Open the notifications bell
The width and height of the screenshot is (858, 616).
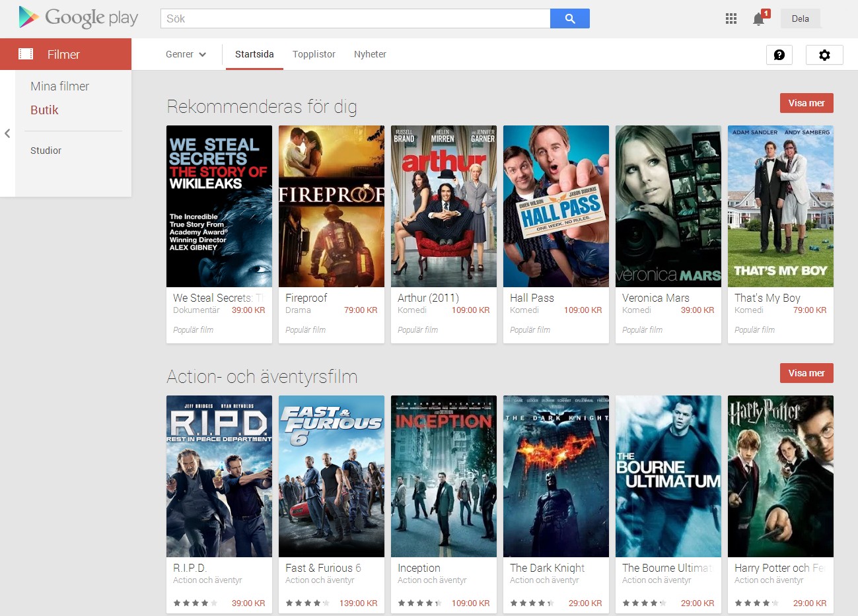pyautogui.click(x=759, y=18)
